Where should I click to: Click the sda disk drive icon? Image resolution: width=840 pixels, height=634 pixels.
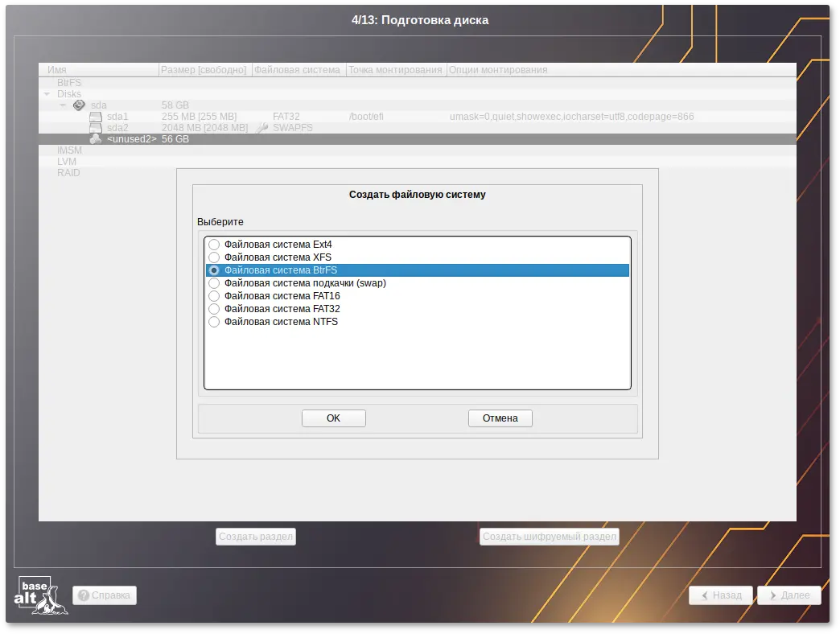pos(78,105)
